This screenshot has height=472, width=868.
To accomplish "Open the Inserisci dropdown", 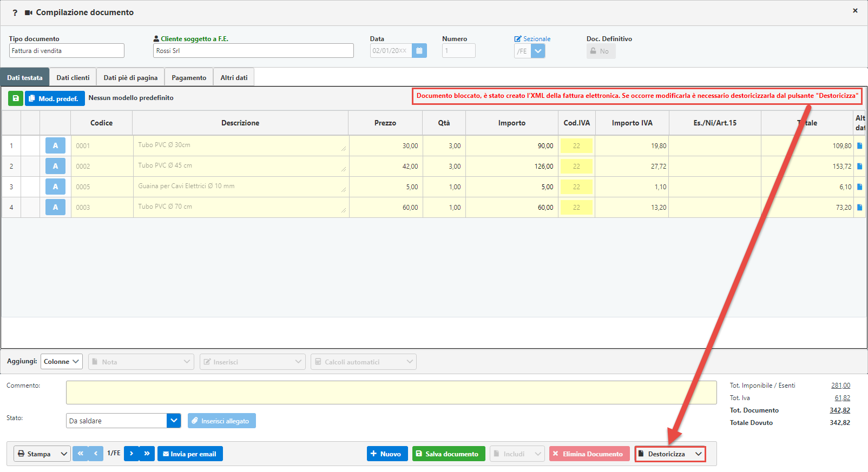I will pos(252,362).
